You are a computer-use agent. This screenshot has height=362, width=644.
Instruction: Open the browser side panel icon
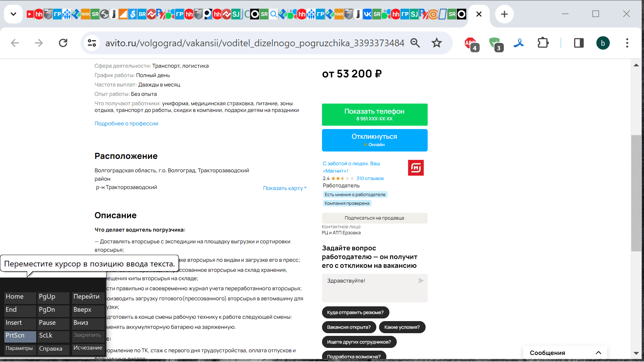pyautogui.click(x=579, y=43)
